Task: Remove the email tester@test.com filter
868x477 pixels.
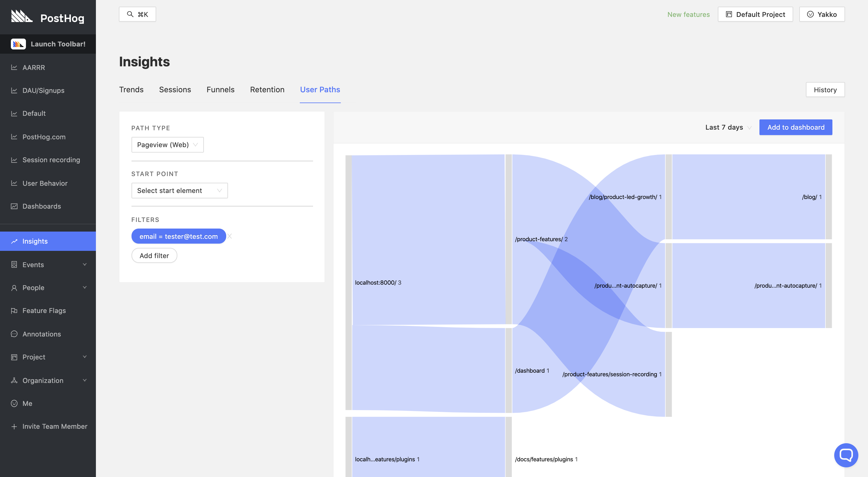Action: [230, 236]
